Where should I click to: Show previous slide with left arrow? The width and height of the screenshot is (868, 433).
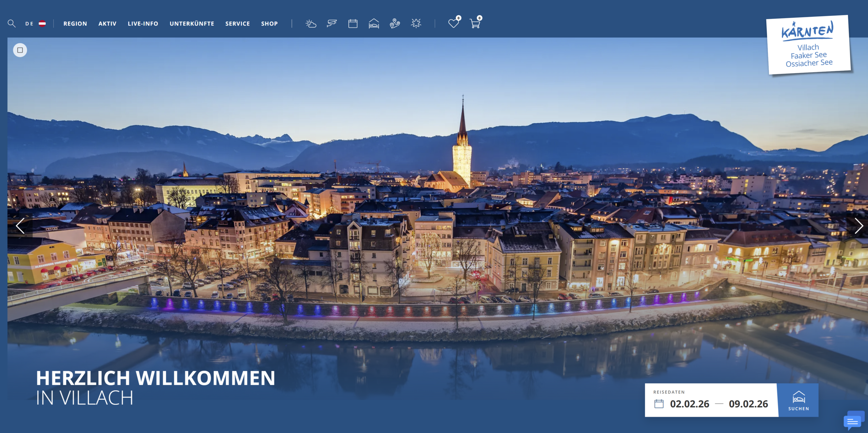coord(20,226)
